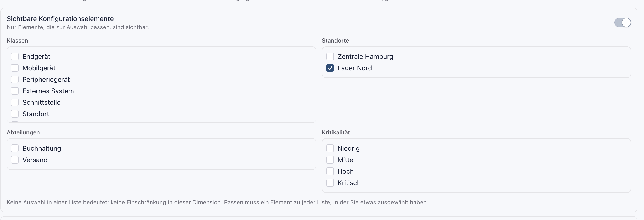Tick the Buchhaltung department checkbox
Image resolution: width=644 pixels, height=220 pixels.
(15, 148)
